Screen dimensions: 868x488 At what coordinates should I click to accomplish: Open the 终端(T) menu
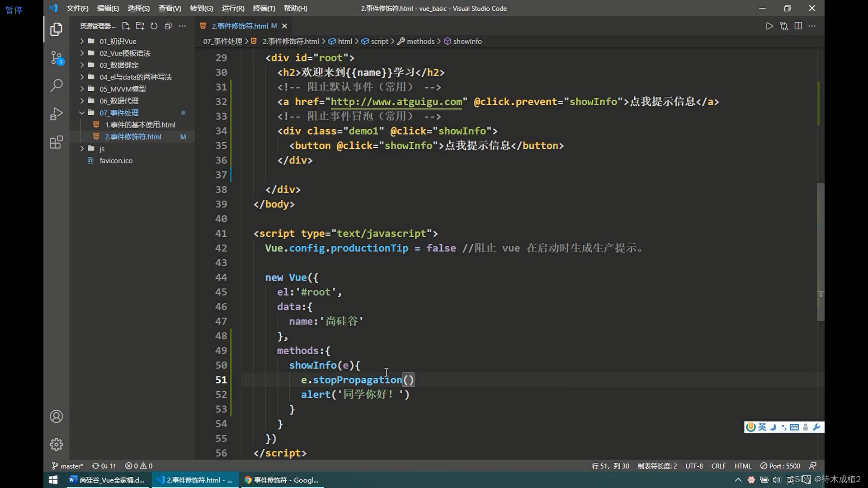pyautogui.click(x=264, y=8)
